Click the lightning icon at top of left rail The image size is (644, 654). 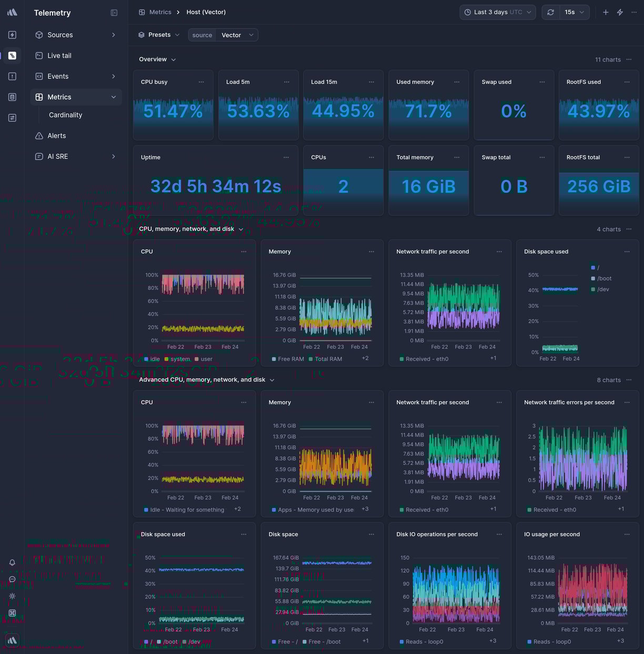(x=12, y=35)
